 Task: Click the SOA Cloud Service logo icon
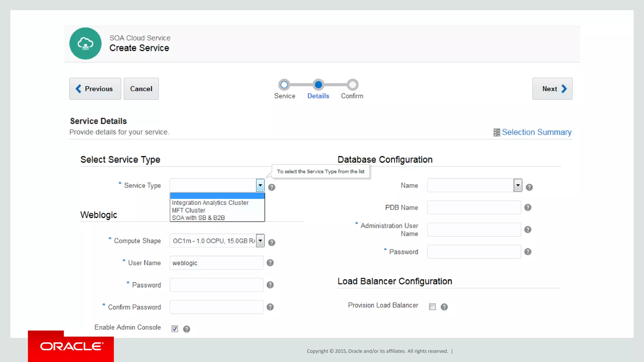pyautogui.click(x=85, y=43)
